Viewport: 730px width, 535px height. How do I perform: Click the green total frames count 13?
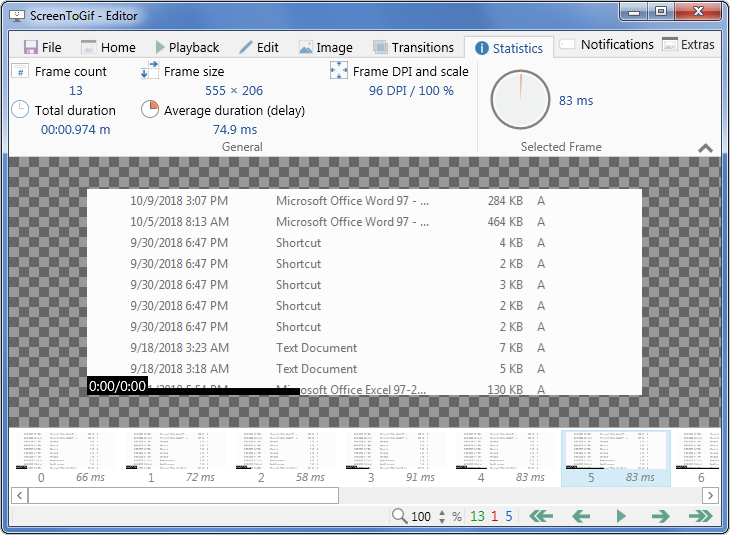477,516
